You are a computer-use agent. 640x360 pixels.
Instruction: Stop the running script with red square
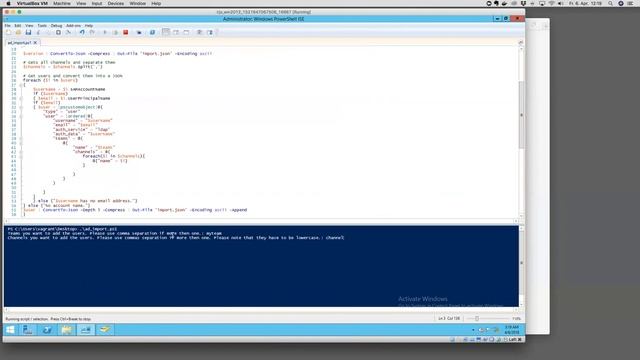126,32
